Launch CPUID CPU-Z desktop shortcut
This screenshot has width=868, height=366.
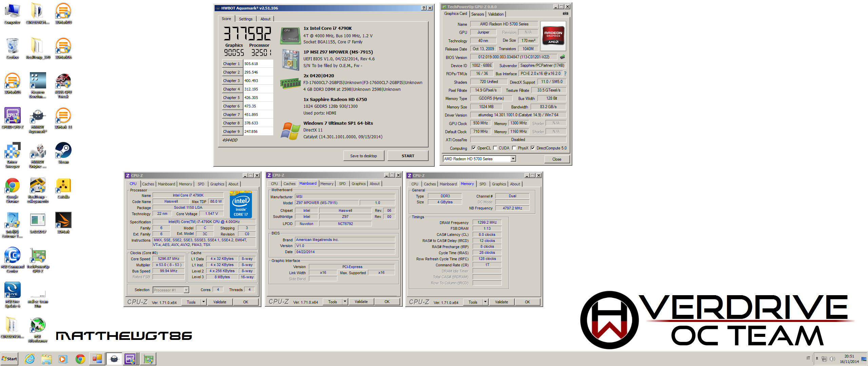(x=12, y=118)
